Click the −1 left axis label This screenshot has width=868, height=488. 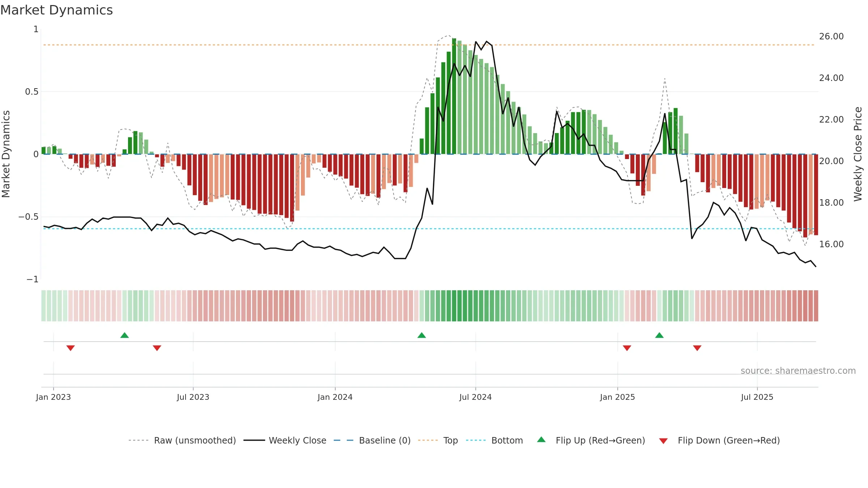click(x=33, y=279)
